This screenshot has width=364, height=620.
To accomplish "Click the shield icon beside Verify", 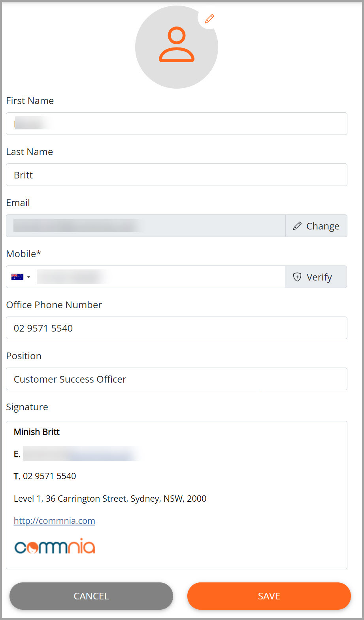I will pyautogui.click(x=297, y=277).
